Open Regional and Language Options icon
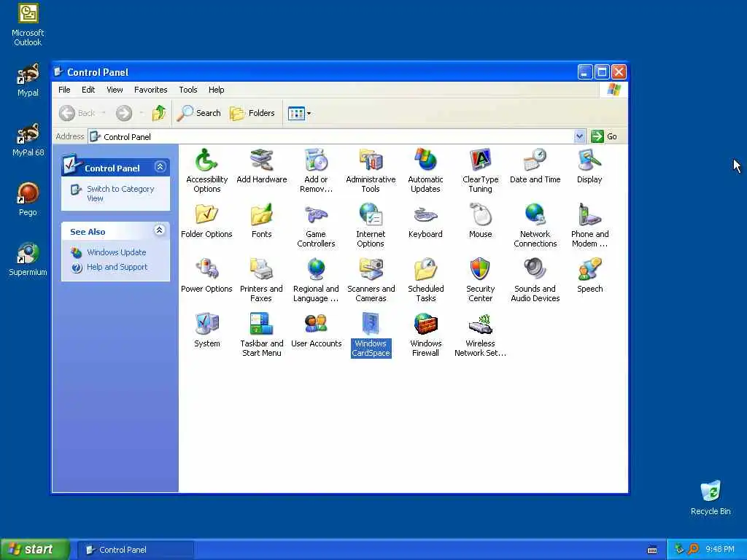 coord(316,279)
